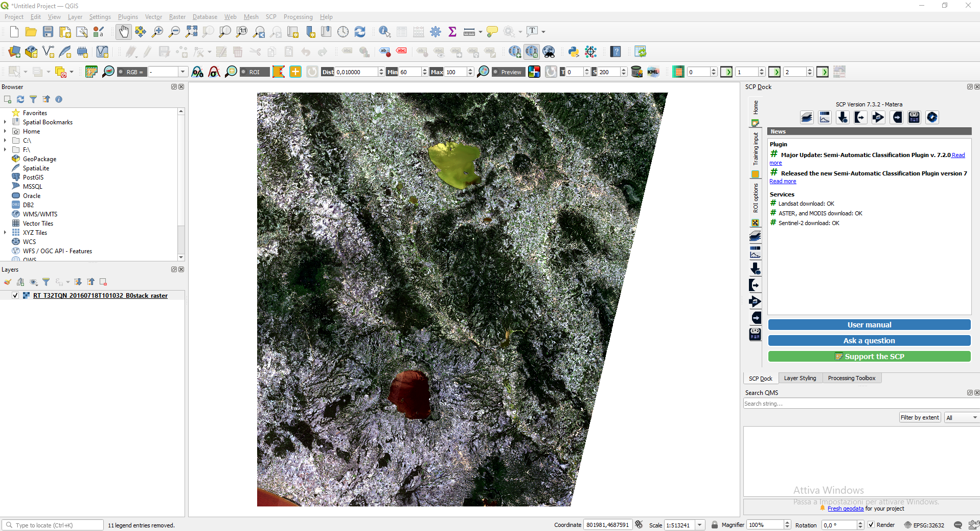Click cumulative count stretch icon
Viewport: 980px width, 531px height.
(x=197, y=72)
